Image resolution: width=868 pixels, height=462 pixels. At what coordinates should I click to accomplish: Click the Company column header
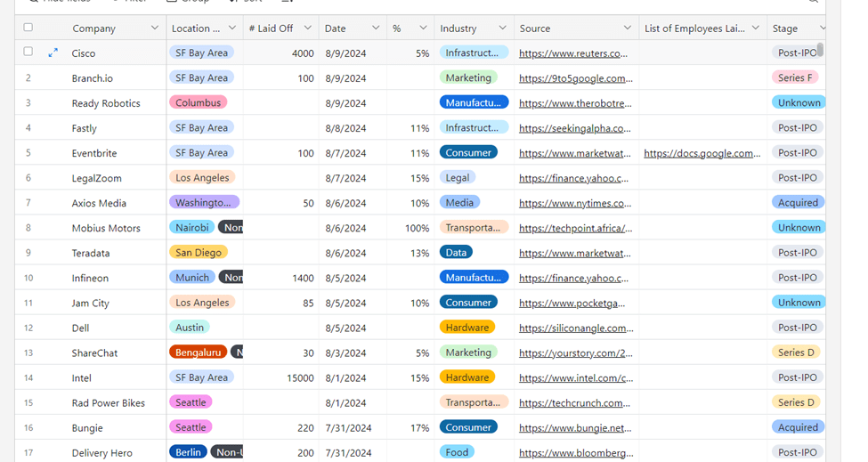[x=93, y=28]
